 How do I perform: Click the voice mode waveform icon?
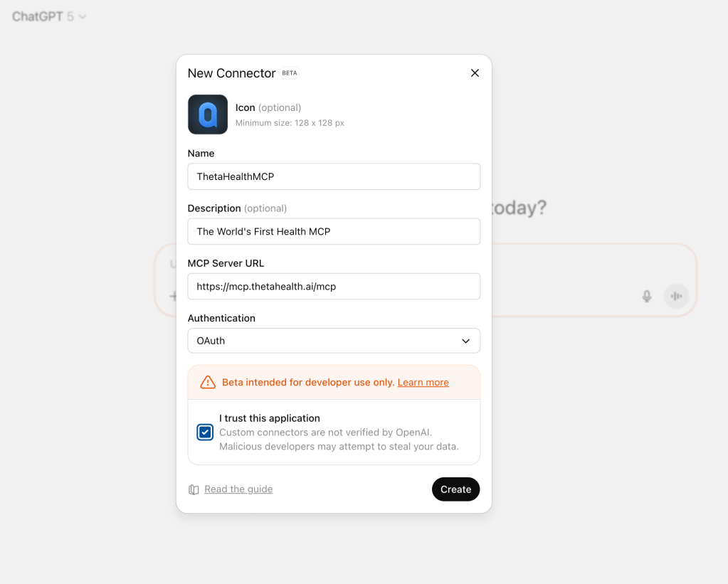pos(677,296)
